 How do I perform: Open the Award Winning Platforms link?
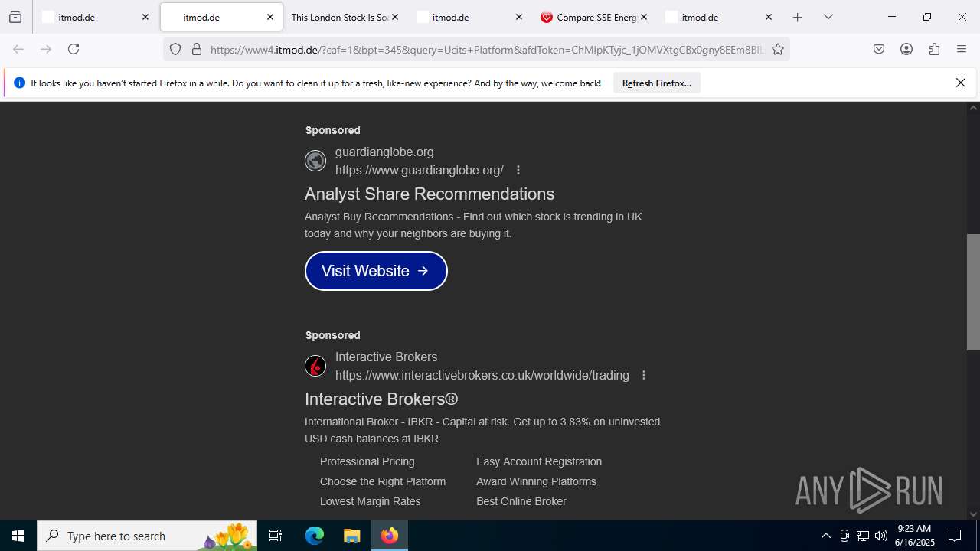536,481
